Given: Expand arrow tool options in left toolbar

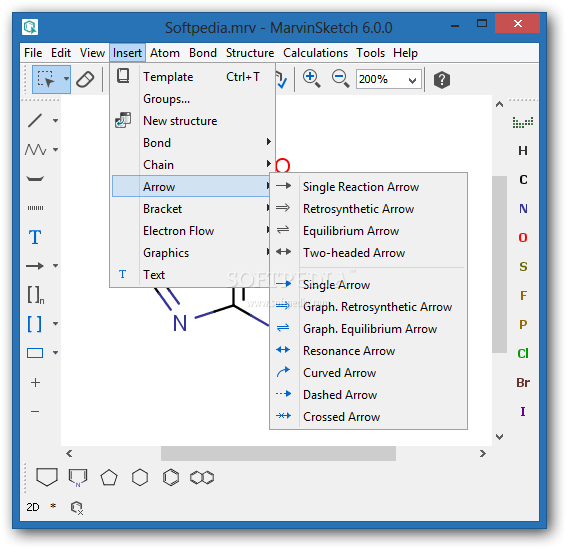Looking at the screenshot, I should click(55, 266).
